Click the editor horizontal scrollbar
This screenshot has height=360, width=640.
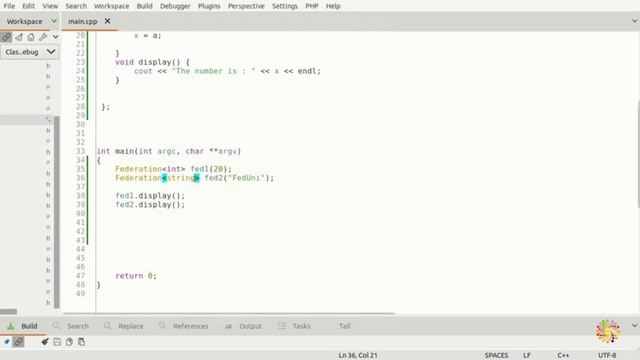(229, 313)
